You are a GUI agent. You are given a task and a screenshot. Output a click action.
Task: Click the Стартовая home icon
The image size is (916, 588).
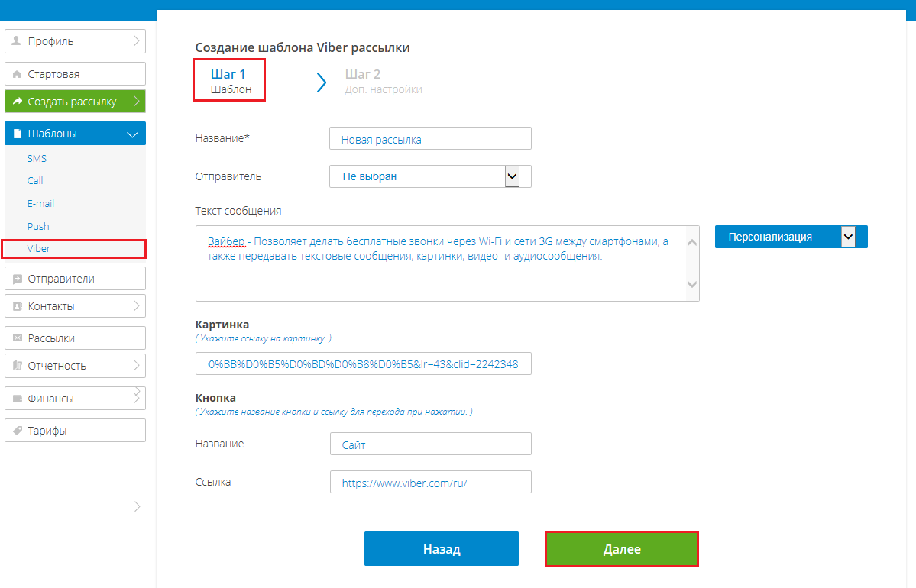coord(16,74)
